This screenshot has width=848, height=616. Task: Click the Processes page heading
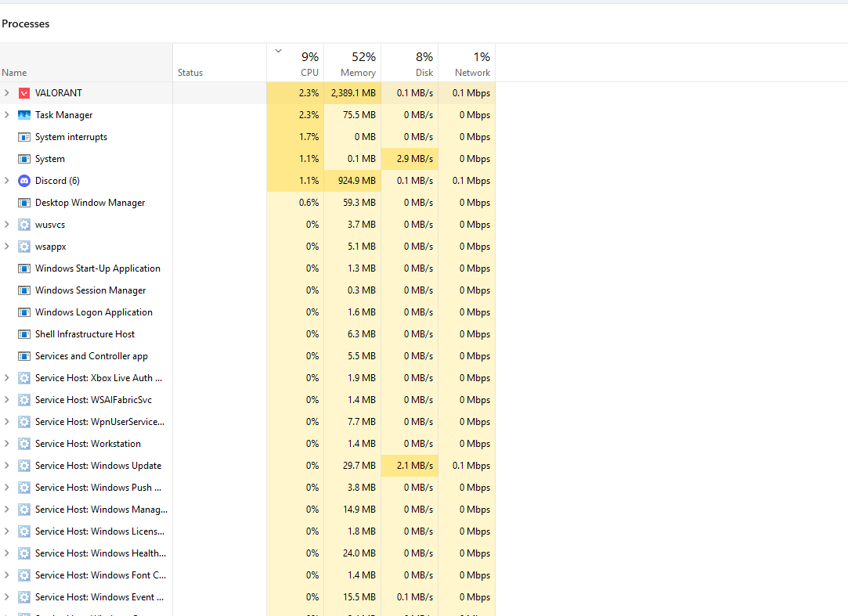coord(25,23)
